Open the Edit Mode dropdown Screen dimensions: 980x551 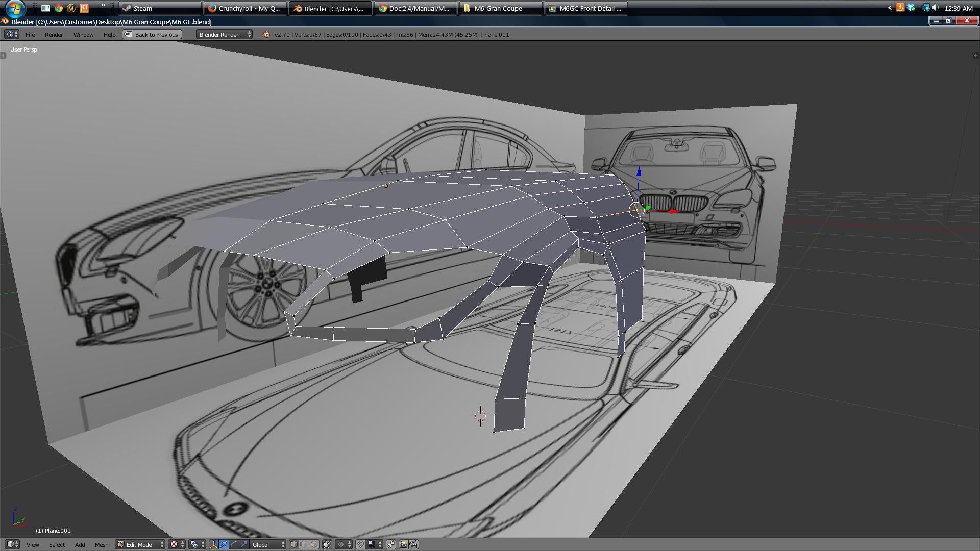[x=140, y=544]
